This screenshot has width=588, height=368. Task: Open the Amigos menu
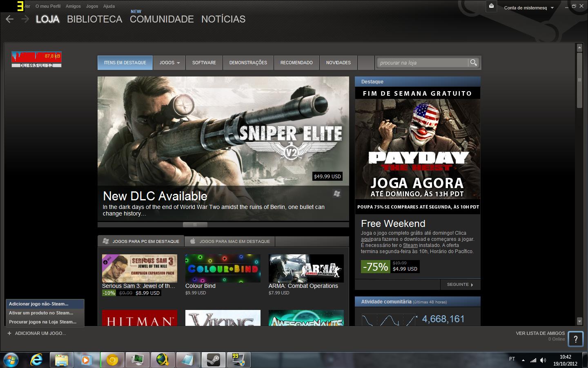pyautogui.click(x=73, y=6)
